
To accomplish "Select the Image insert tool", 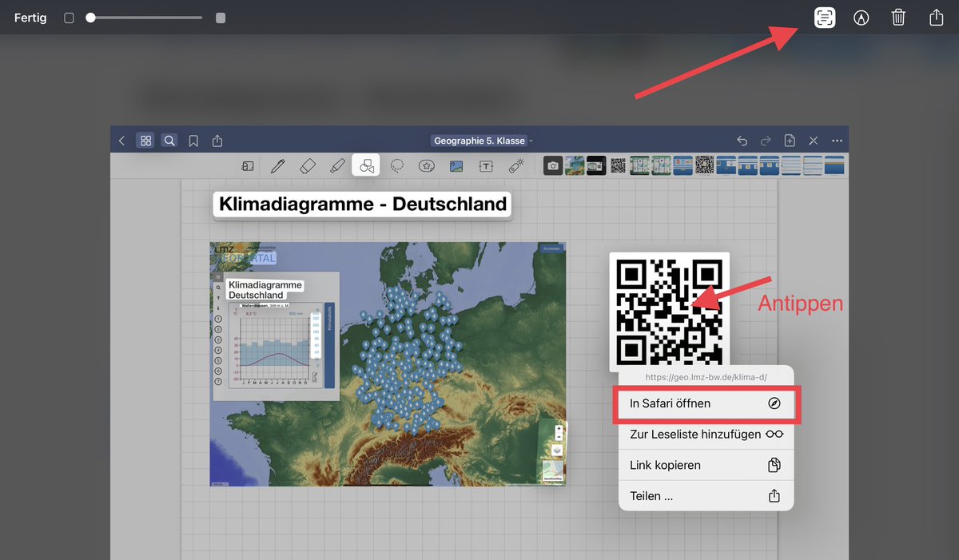I will pos(456,166).
